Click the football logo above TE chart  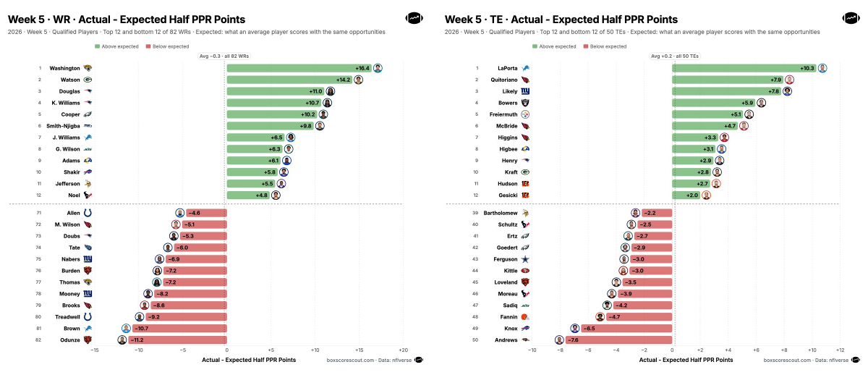pos(851,17)
